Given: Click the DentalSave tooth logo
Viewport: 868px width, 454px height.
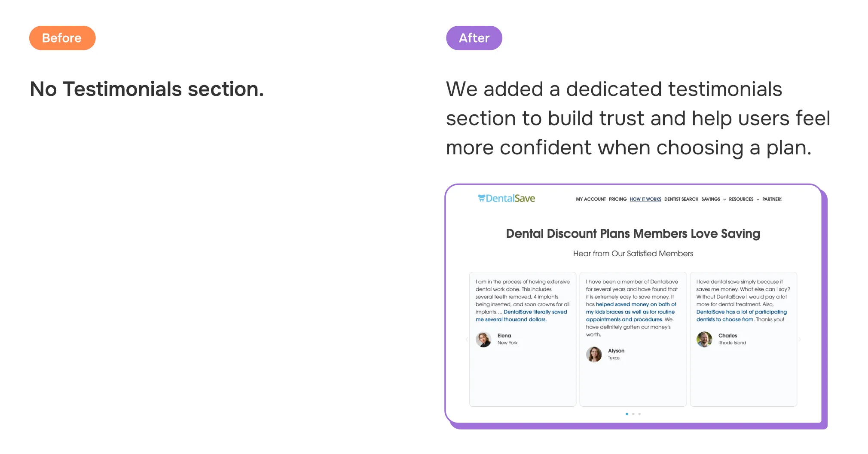Looking at the screenshot, I should pos(481,198).
